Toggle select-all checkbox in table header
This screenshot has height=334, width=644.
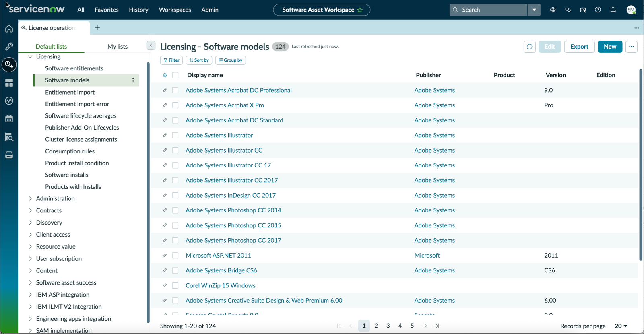[x=175, y=75]
